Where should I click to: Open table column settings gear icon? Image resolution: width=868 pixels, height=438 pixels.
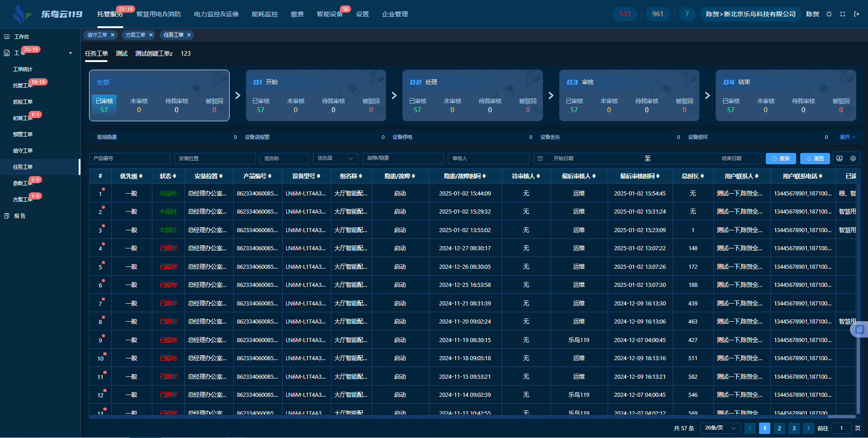coord(853,158)
